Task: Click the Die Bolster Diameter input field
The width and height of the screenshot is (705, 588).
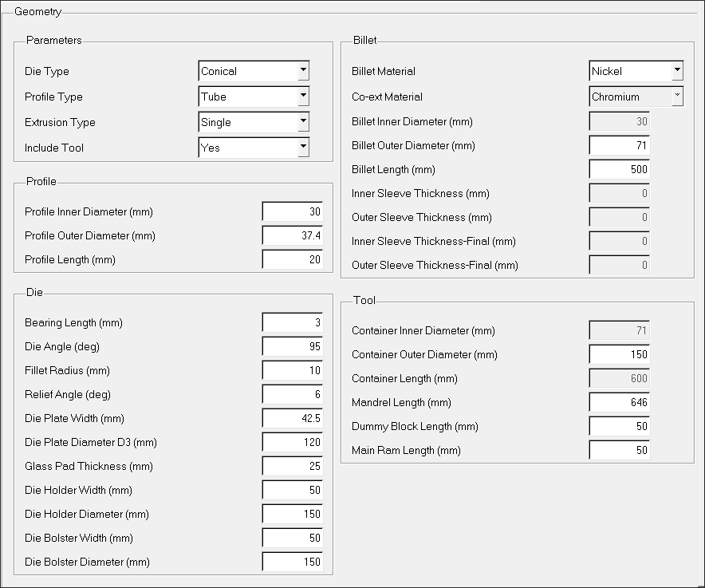Action: (291, 561)
